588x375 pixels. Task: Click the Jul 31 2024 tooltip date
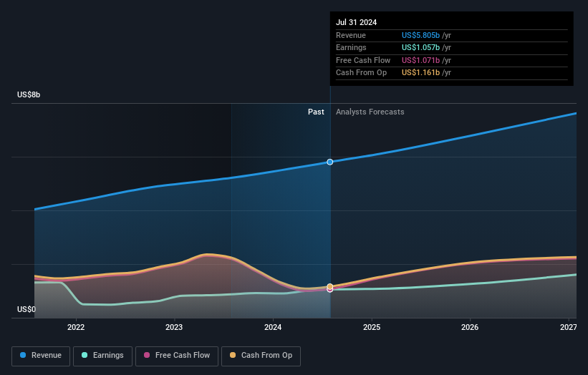356,22
